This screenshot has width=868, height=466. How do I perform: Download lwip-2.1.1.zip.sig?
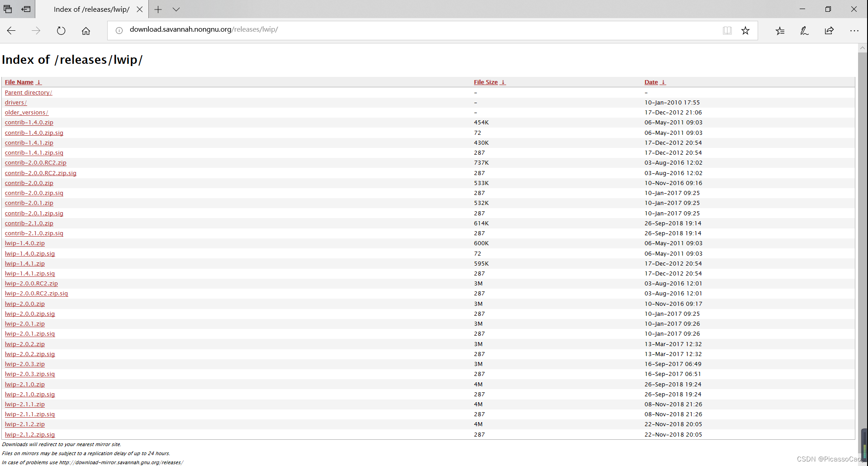[x=30, y=414]
